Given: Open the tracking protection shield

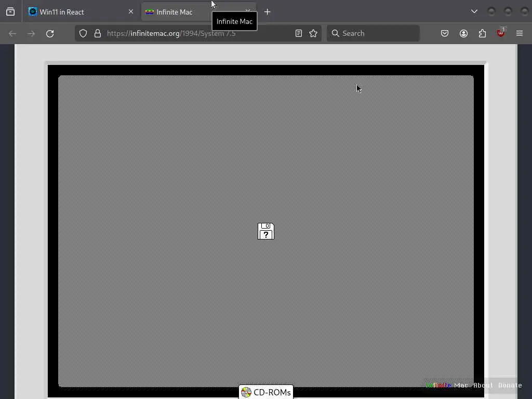Looking at the screenshot, I should click(x=83, y=33).
